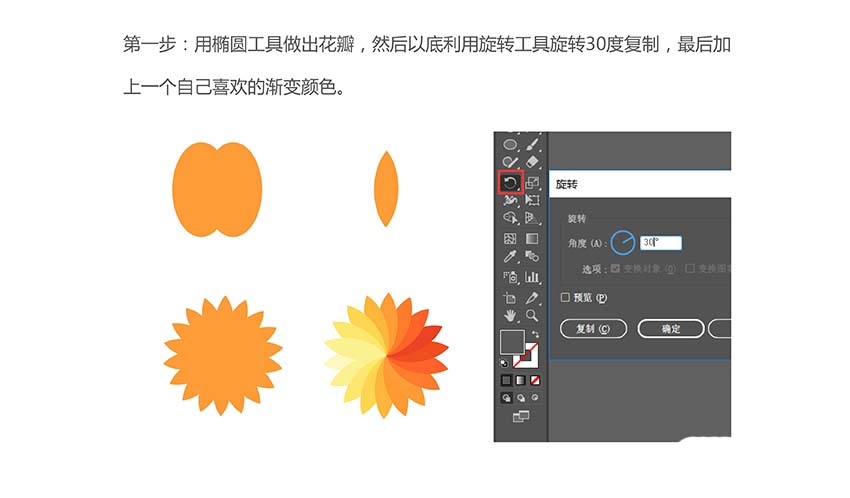Enable the 预览 preview checkbox

(565, 297)
